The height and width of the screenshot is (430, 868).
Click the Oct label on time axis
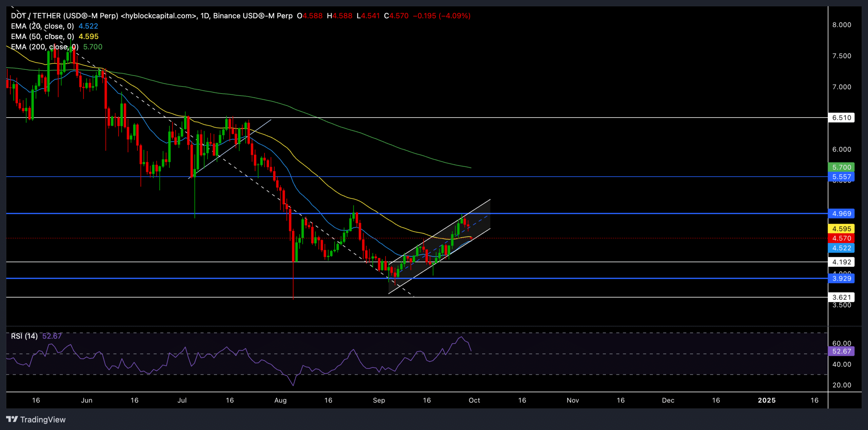pos(474,400)
